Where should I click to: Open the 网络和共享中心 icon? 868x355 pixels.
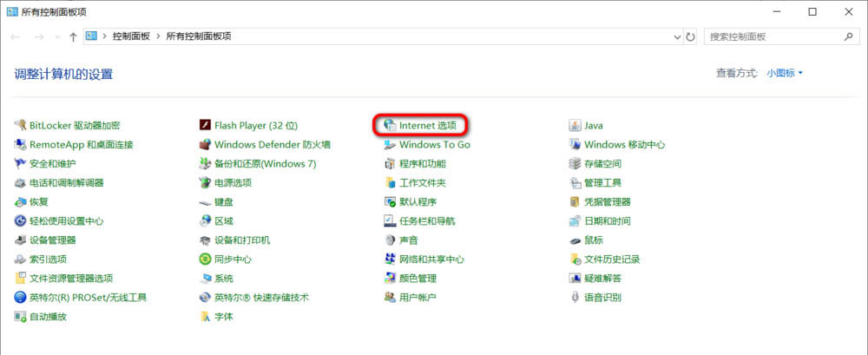[x=391, y=260]
